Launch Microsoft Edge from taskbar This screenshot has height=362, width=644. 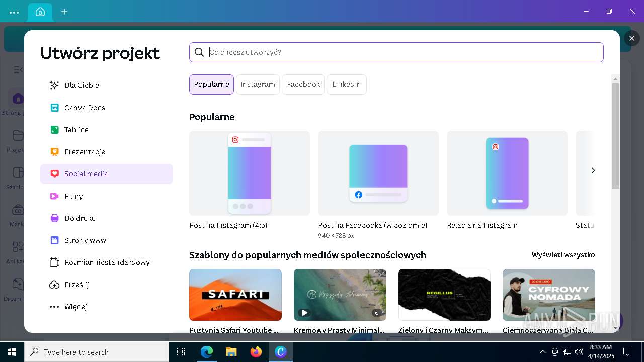[207, 352]
